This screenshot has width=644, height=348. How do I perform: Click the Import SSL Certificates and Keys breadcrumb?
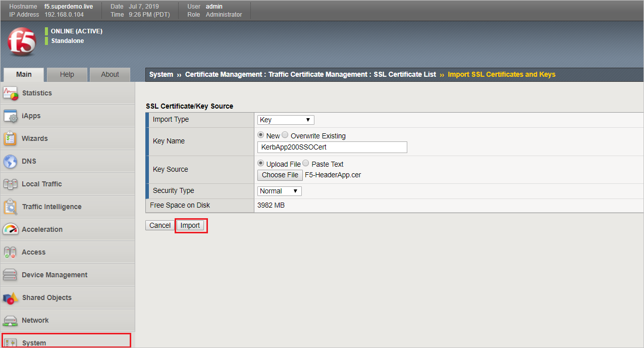pos(502,74)
